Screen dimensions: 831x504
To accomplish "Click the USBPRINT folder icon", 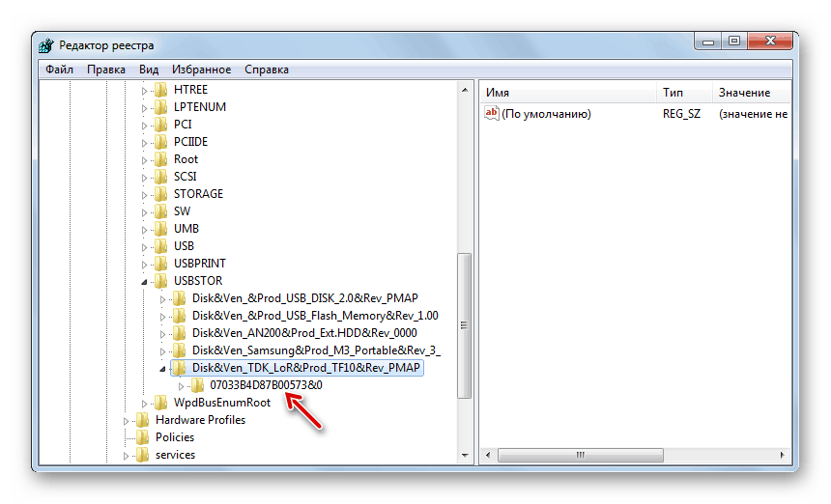I will tap(161, 265).
